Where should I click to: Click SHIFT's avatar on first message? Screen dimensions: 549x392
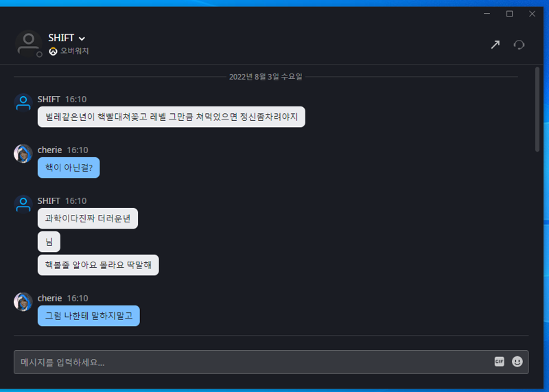point(23,103)
